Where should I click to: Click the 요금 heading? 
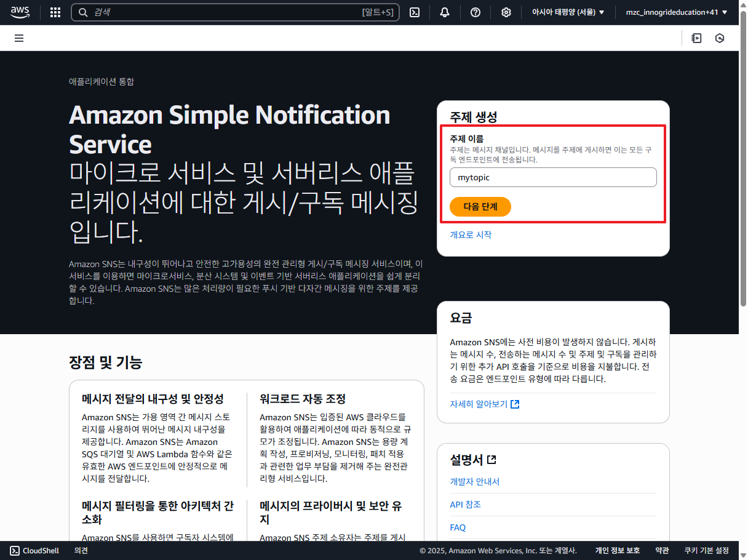click(x=461, y=318)
